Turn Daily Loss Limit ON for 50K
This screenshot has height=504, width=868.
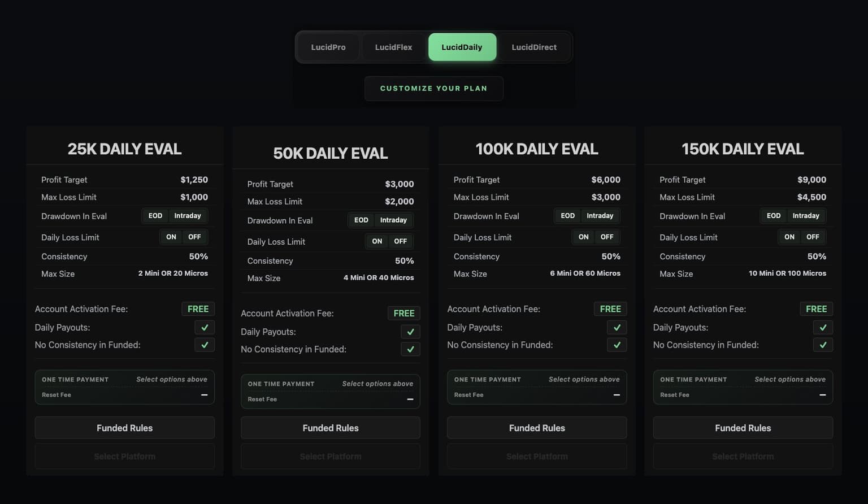377,241
